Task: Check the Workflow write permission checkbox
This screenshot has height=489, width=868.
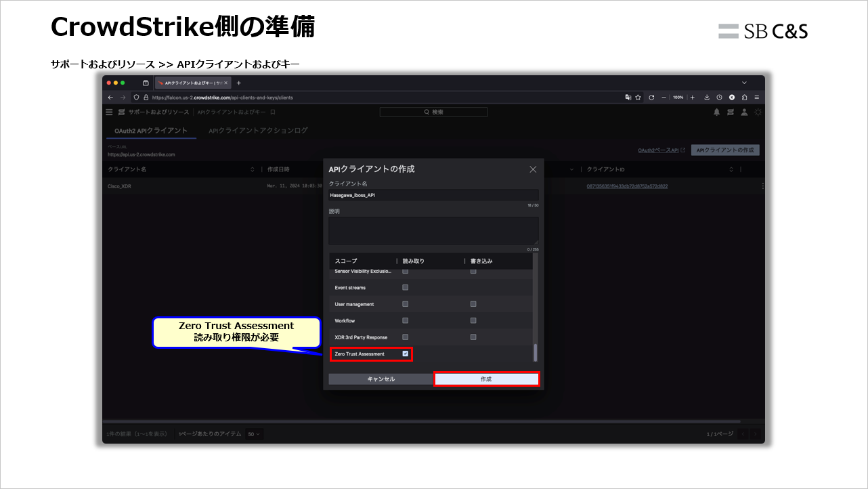Action: point(473,320)
